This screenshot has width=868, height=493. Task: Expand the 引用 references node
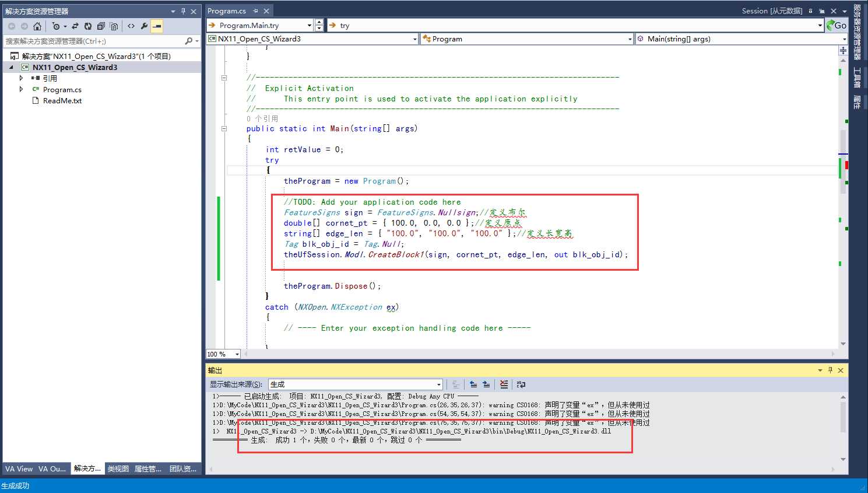pyautogui.click(x=22, y=78)
